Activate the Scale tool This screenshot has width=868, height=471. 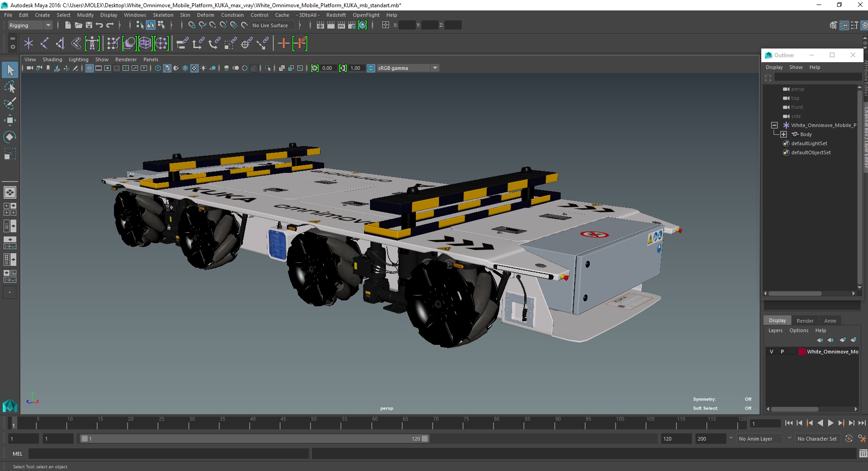10,154
